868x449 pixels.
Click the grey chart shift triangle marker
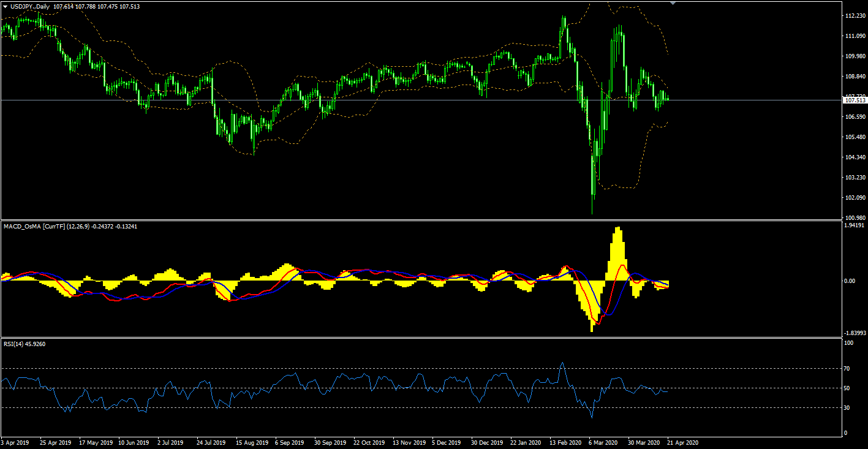673,3
